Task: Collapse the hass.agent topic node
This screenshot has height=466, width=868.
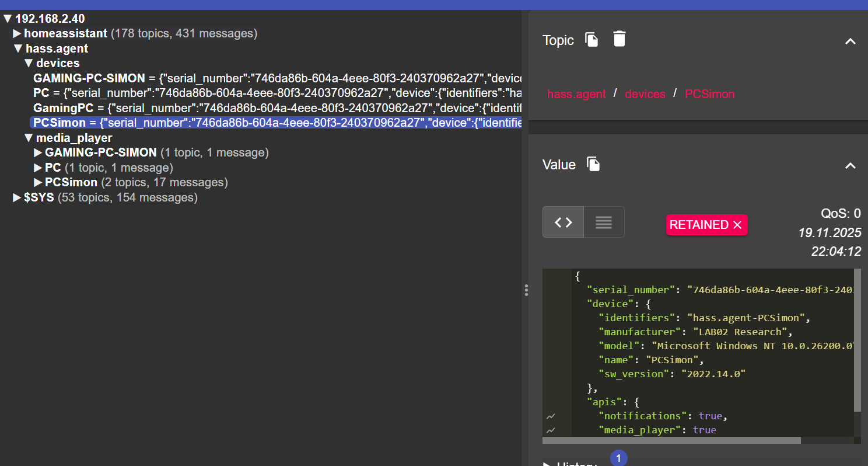Action: pos(18,48)
